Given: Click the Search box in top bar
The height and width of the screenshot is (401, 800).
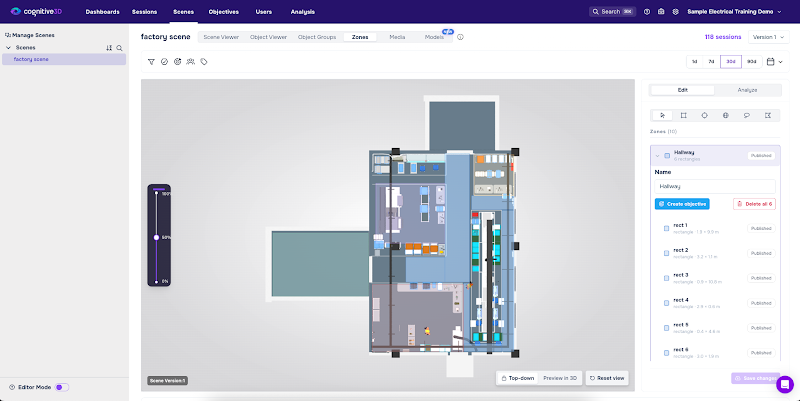Looking at the screenshot, I should click(x=613, y=12).
